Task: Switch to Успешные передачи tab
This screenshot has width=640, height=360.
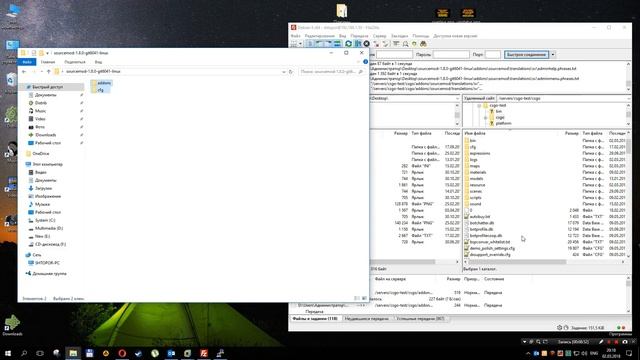Action: [420, 318]
